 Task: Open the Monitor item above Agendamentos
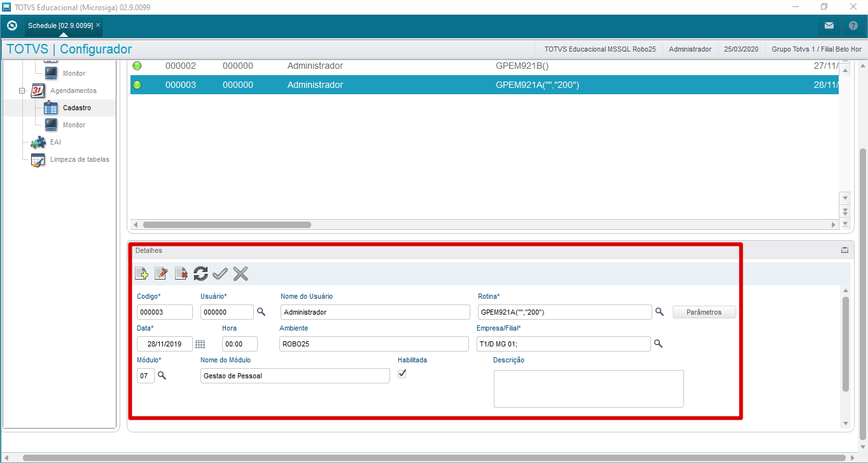pos(74,74)
